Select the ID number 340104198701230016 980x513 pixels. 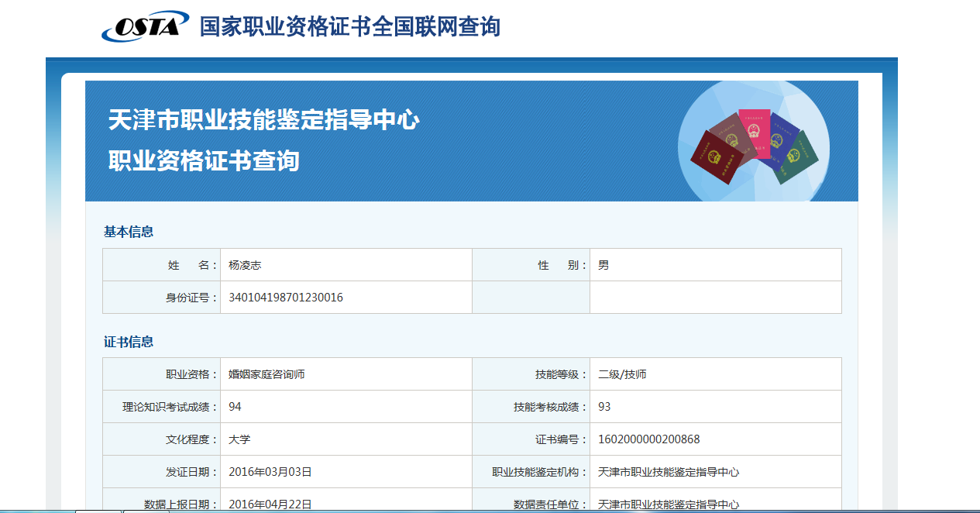[286, 298]
